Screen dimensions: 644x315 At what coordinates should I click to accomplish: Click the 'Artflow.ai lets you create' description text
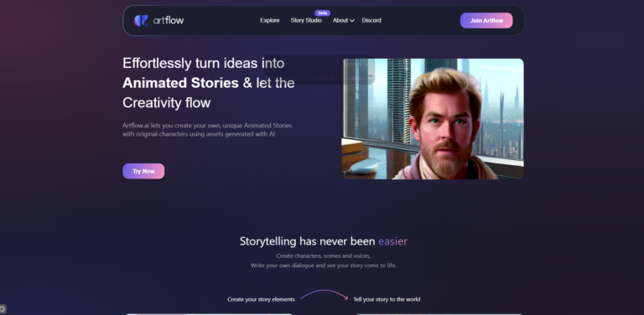coord(207,130)
